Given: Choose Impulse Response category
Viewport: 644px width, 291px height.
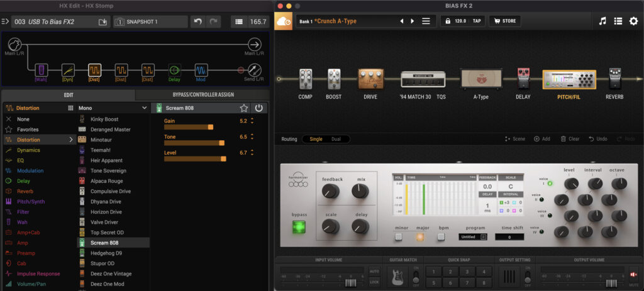Looking at the screenshot, I should click(x=40, y=274).
